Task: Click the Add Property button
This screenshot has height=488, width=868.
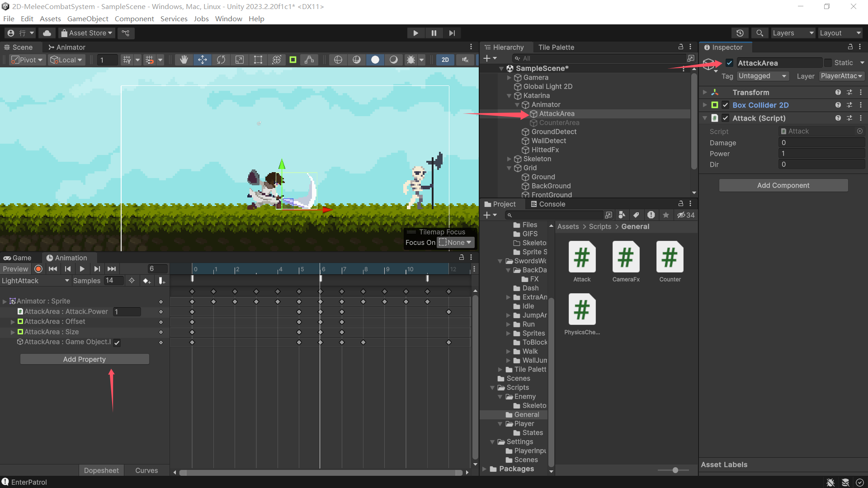Action: click(85, 359)
